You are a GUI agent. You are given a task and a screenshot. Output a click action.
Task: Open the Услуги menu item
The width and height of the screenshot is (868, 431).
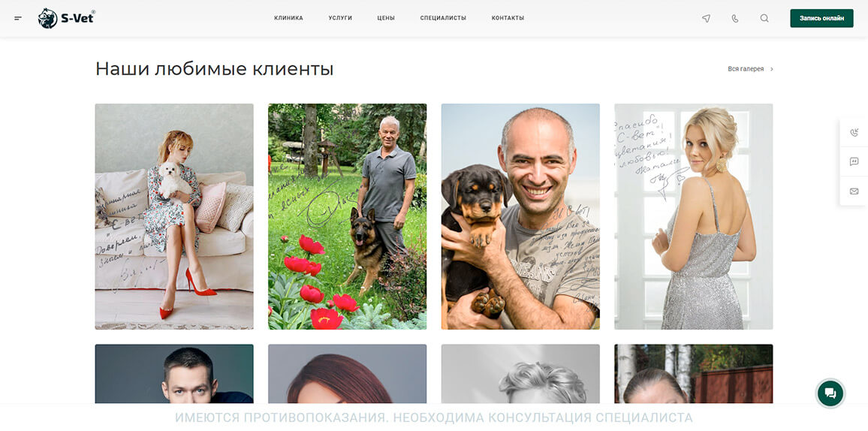pyautogui.click(x=340, y=18)
